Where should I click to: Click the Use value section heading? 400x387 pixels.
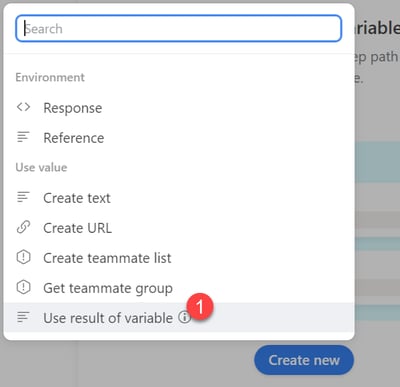pos(41,167)
